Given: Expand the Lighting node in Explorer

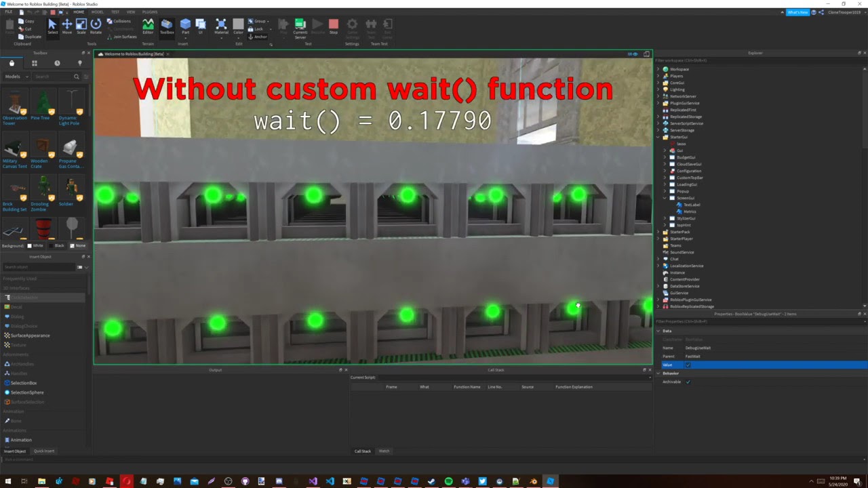Looking at the screenshot, I should click(x=658, y=89).
